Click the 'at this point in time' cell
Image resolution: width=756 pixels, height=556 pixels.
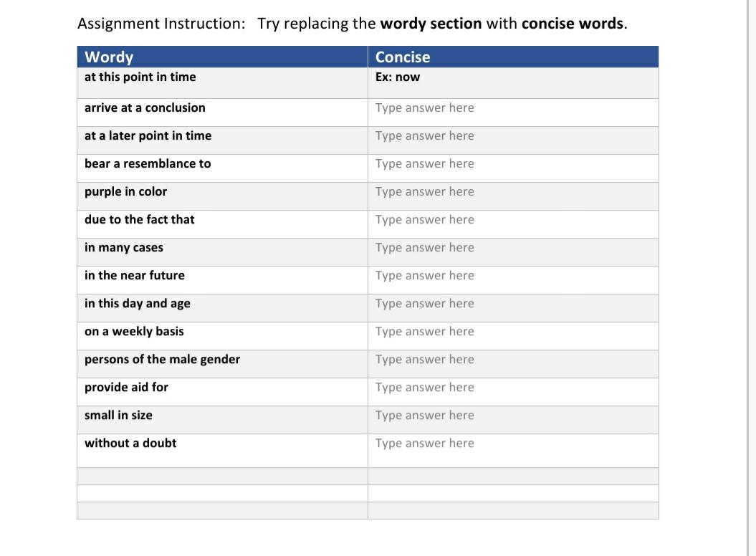coord(222,83)
